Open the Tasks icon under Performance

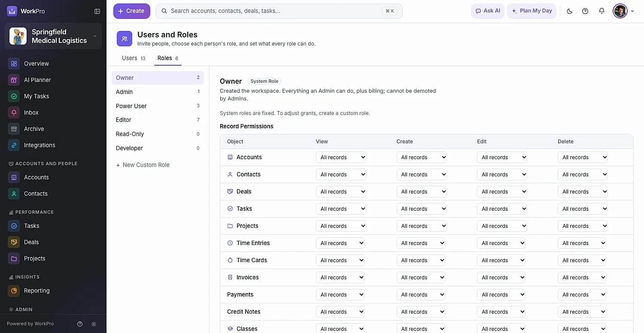click(x=14, y=226)
